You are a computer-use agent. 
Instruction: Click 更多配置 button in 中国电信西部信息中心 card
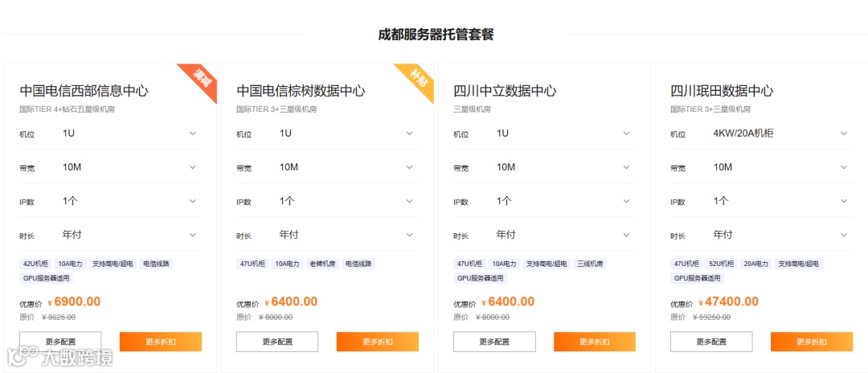(60, 342)
